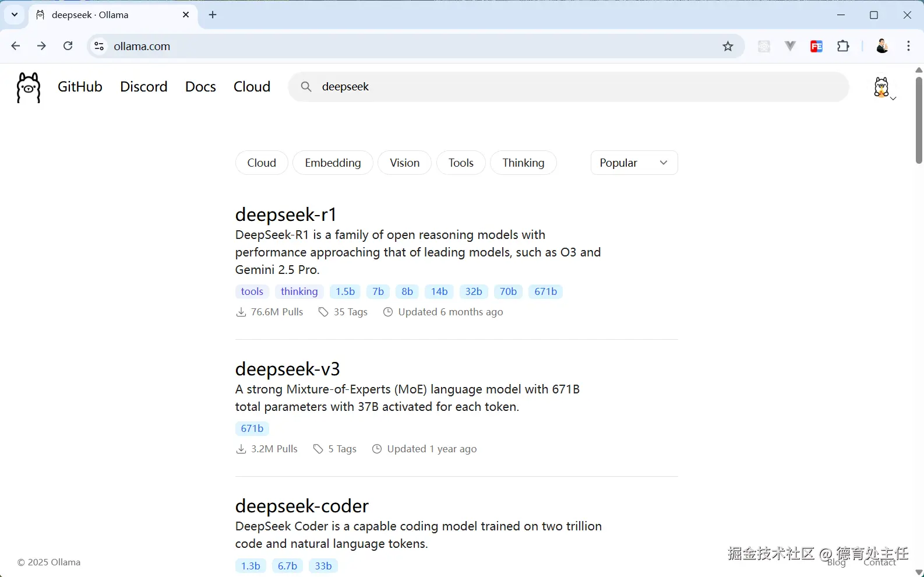Select the 70b size tag
Screen dimensions: 924x577
click(508, 291)
